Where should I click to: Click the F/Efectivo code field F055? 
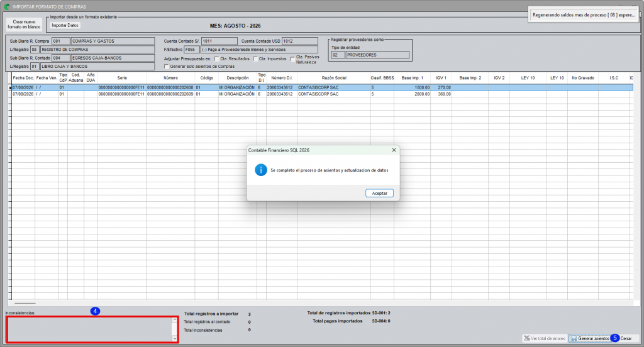[x=191, y=49]
